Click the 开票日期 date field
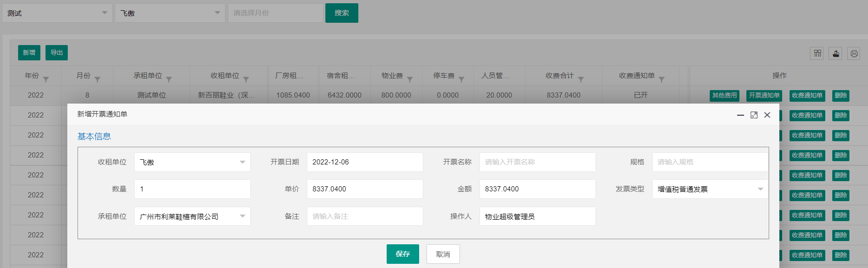Viewport: 868px width, 268px height. (x=364, y=162)
